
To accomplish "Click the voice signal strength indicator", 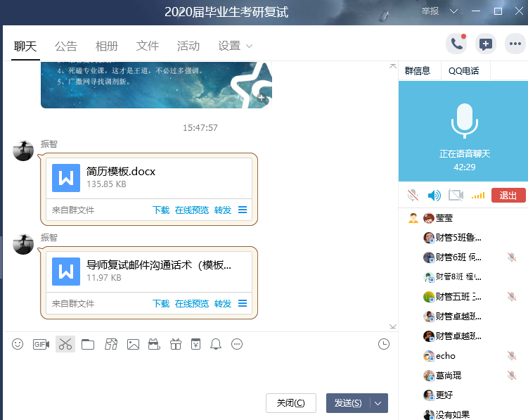I will (478, 195).
